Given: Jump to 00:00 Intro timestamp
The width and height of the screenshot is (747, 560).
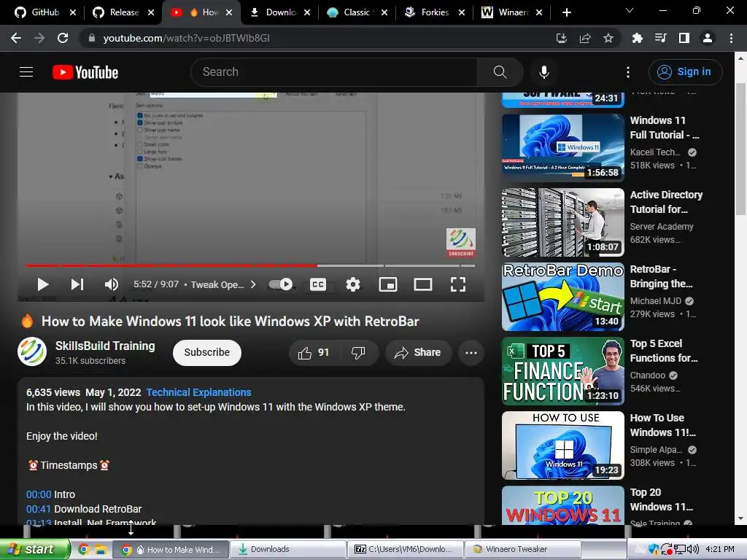Looking at the screenshot, I should [x=39, y=494].
